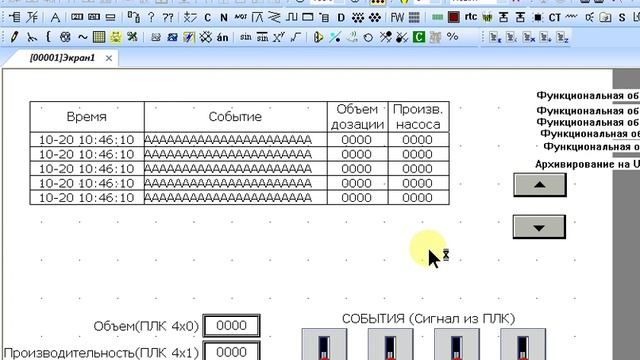The image size is (640, 360).
Task: Select the Объем(ПЛК 4x0) numeric field
Action: 231,326
